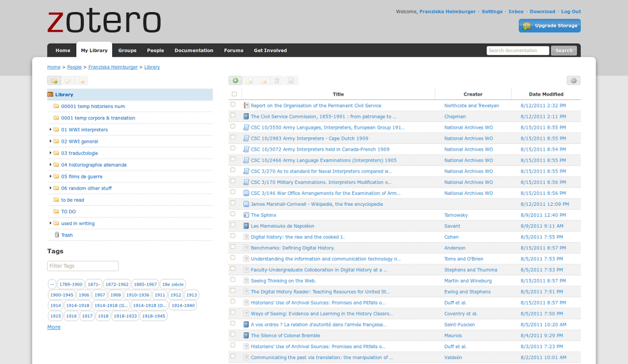Open the Download link at top
The height and width of the screenshot is (364, 628).
pos(542,12)
